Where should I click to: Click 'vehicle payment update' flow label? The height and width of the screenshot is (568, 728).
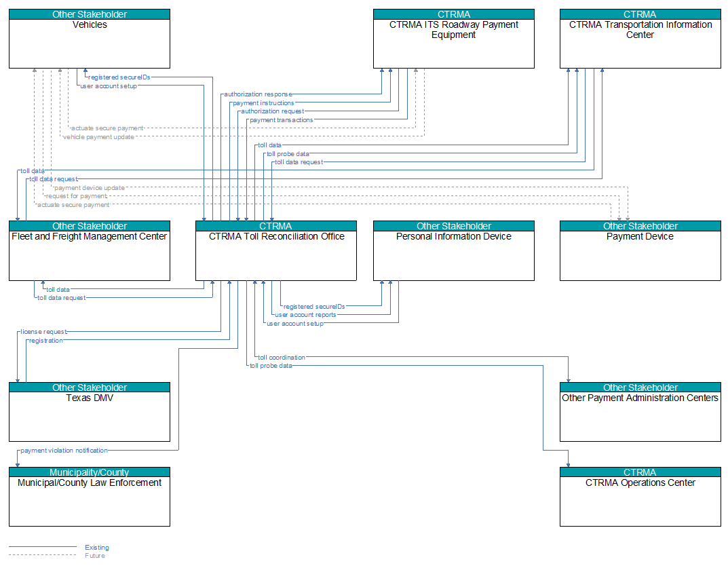point(98,137)
